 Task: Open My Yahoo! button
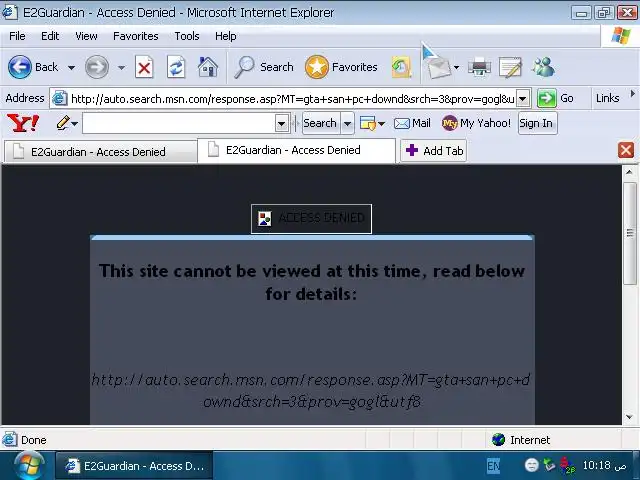click(476, 123)
